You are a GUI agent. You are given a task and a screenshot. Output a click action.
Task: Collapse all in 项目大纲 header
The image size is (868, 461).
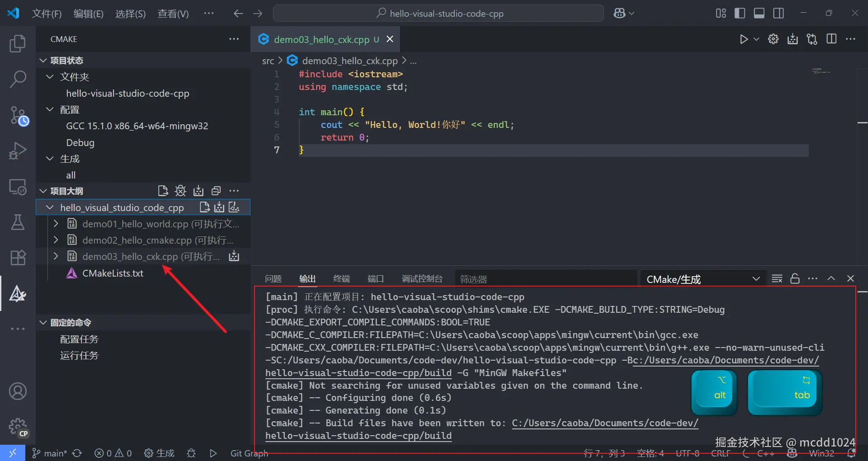[x=216, y=191]
